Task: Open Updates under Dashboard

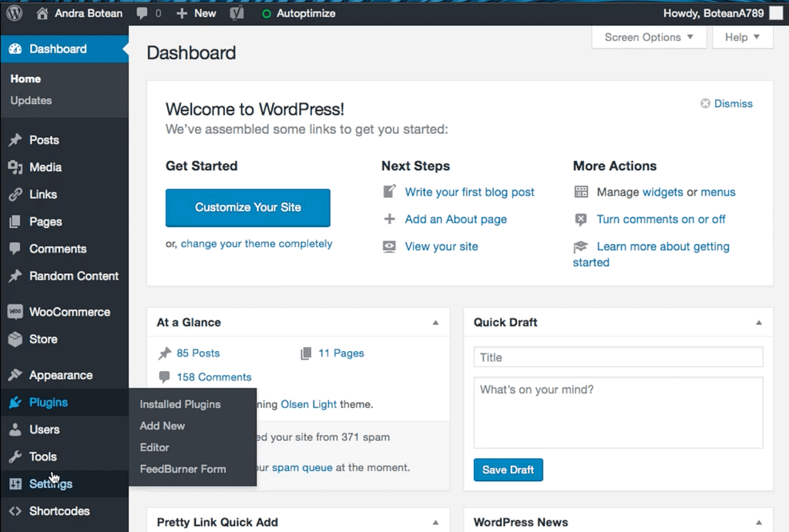Action: click(x=31, y=101)
